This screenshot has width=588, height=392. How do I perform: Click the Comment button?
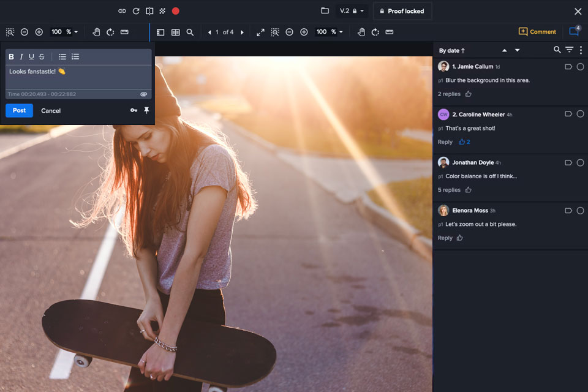pos(537,31)
